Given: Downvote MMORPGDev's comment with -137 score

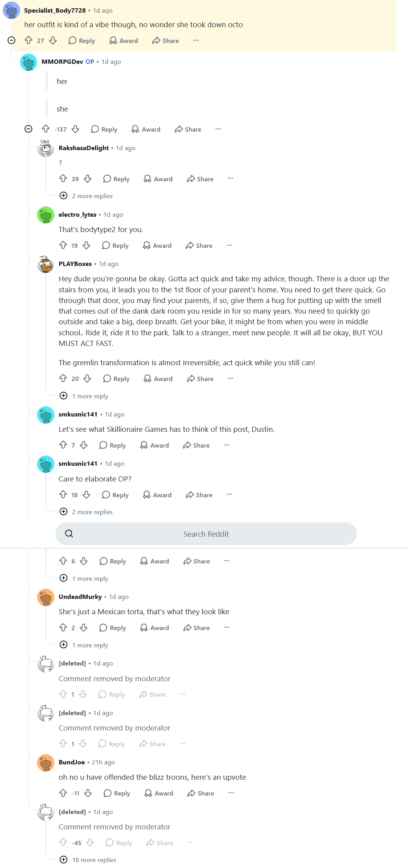Looking at the screenshot, I should (75, 129).
